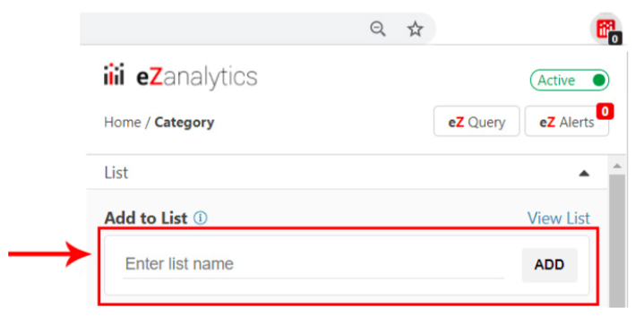Click the scrollbar up arrow
Screen dimensions: 644x325
pyautogui.click(x=617, y=167)
